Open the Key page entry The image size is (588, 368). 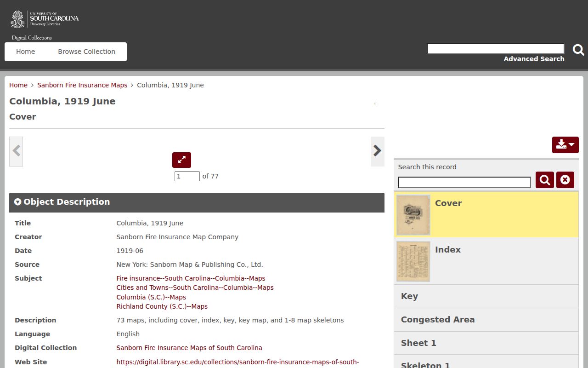point(486,296)
